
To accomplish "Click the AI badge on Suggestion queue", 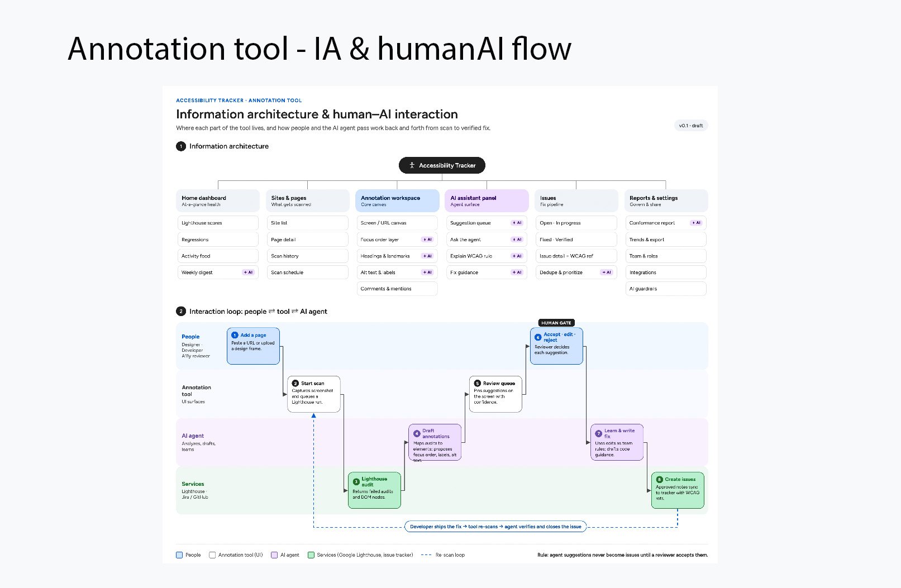I will coord(517,223).
